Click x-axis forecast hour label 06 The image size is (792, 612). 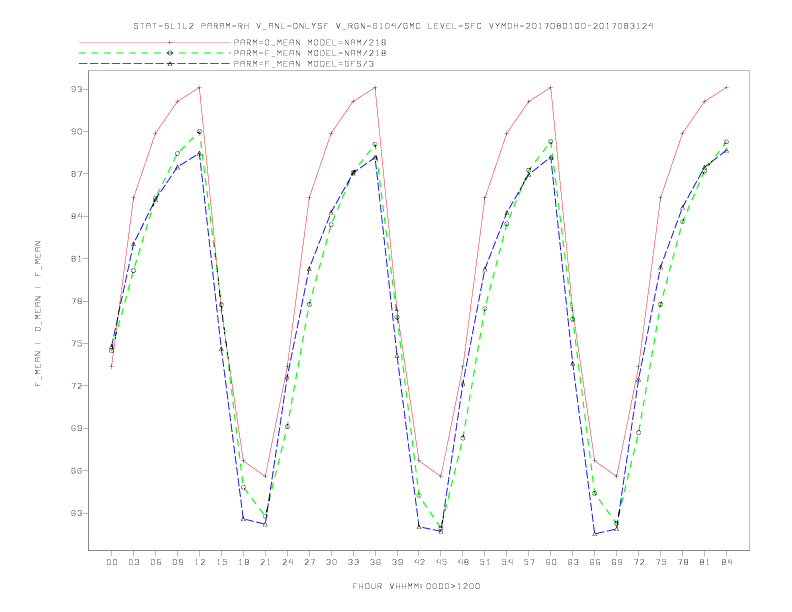click(156, 562)
